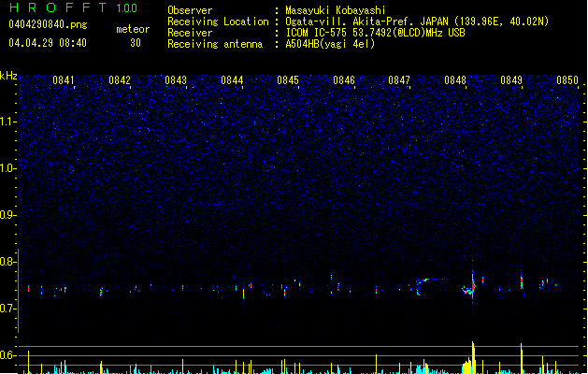Viewport: 588px width, 374px height.
Task: Click the Ogata-vill. Akita-Pref. JAPAN location text
Action: [x=366, y=22]
